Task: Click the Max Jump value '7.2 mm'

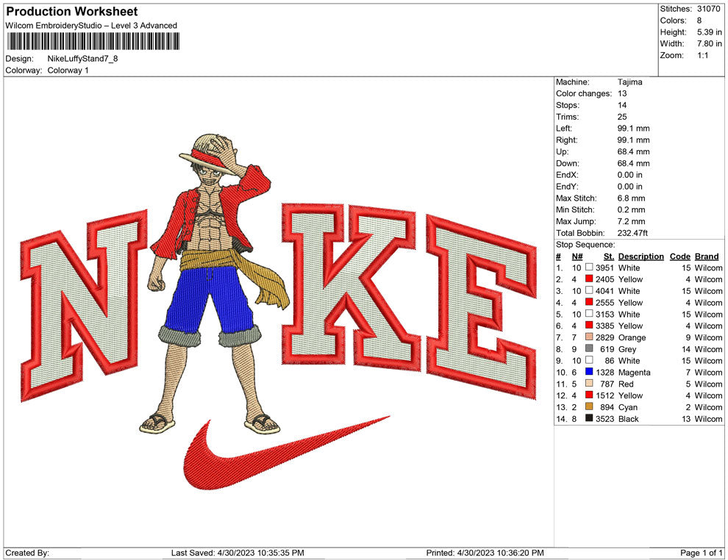Action: coord(632,221)
